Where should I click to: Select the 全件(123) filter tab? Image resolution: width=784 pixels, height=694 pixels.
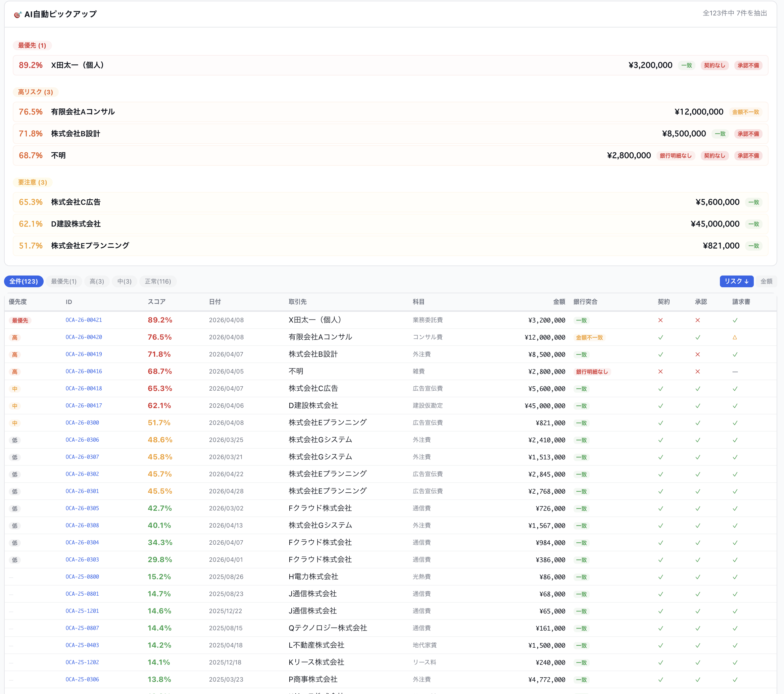tap(24, 282)
